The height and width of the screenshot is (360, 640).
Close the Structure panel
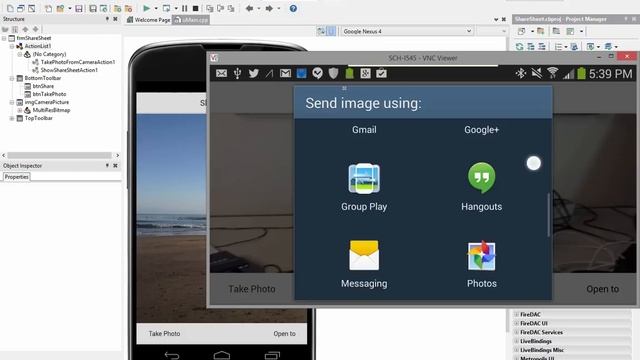(x=116, y=19)
